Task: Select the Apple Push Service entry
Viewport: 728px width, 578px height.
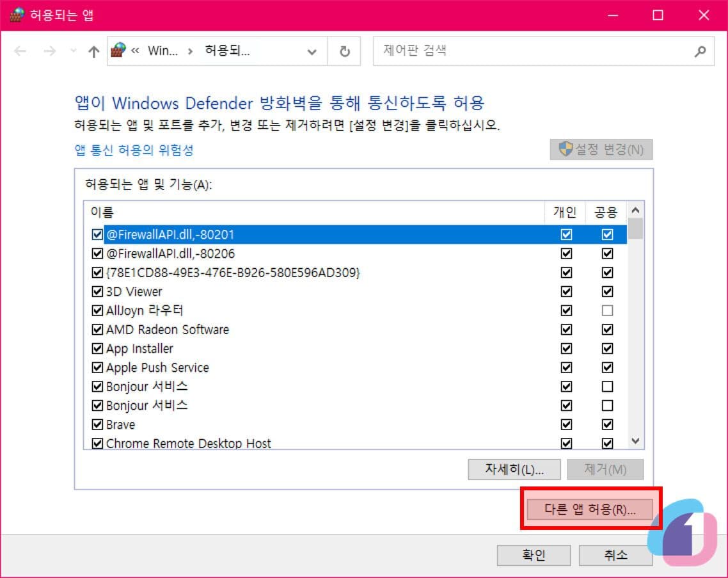Action: (x=157, y=367)
